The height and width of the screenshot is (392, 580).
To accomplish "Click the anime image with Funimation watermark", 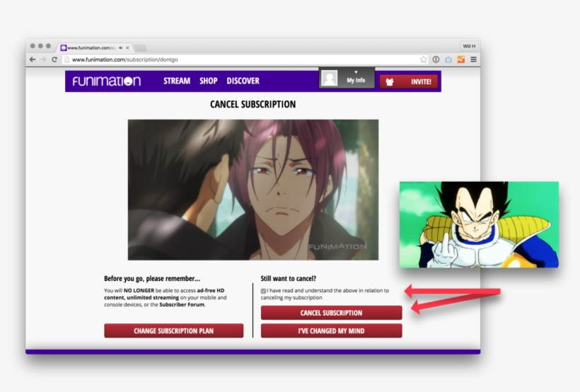I will click(253, 190).
